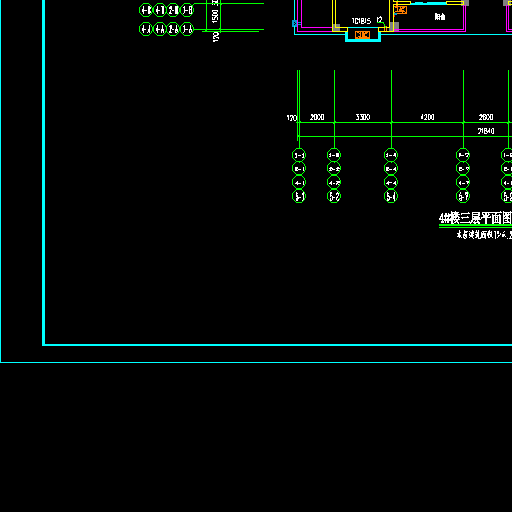This screenshot has height=512, width=512.
Task: Select the 5-4 axis bubble
Action: tap(391, 196)
